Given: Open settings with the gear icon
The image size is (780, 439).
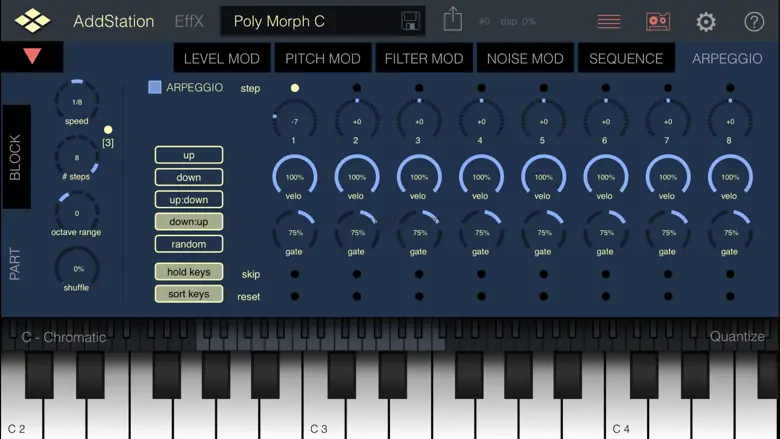Looking at the screenshot, I should (706, 21).
